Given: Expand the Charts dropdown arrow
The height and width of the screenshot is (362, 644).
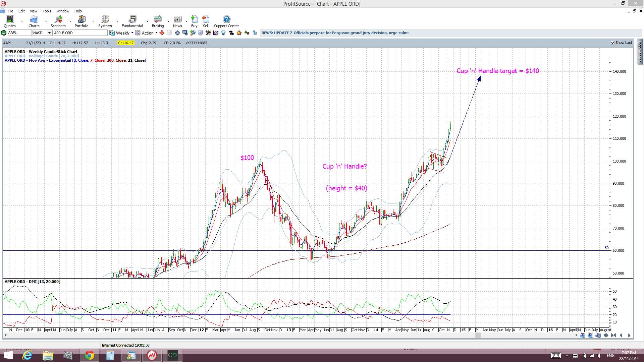Looking at the screenshot, I should (46, 21).
